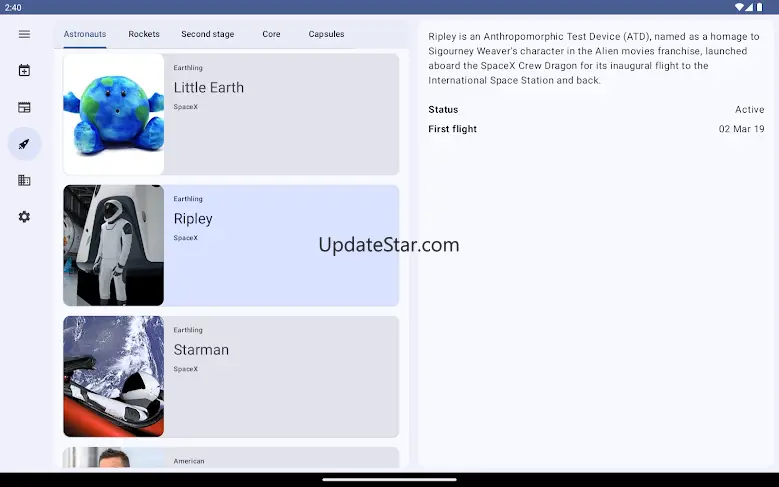Switch to the Rockets tab

tap(144, 34)
